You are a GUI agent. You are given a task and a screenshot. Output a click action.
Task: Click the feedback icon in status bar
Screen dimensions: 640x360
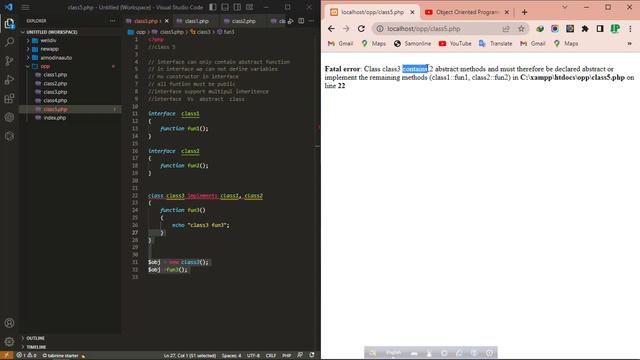pyautogui.click(x=300, y=355)
